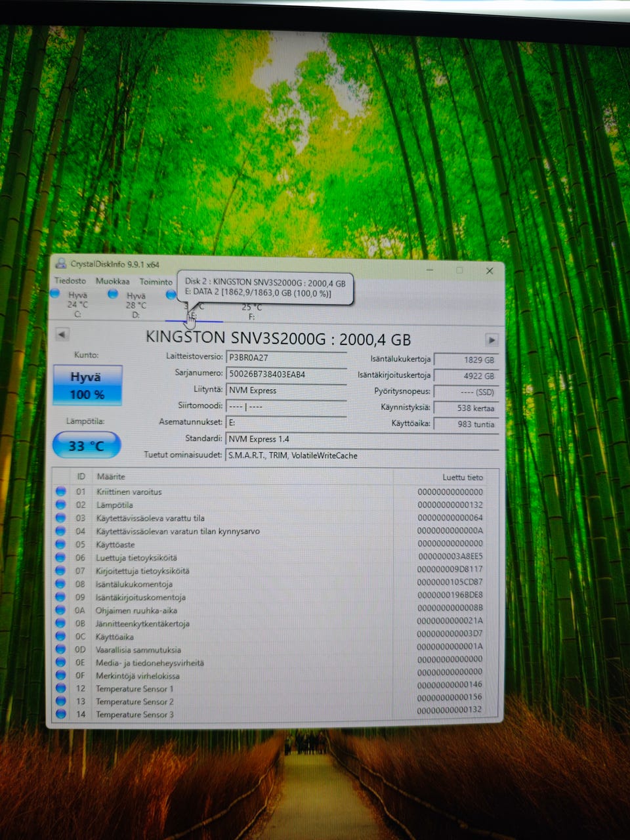The width and height of the screenshot is (630, 840).
Task: Click the Standardi field NVM Express 1.4
Action: (362, 439)
